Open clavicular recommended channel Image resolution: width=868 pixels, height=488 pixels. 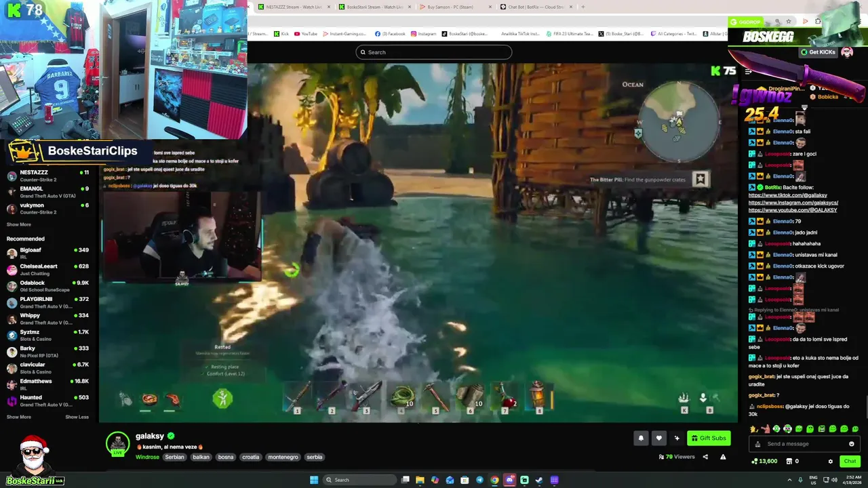point(47,368)
